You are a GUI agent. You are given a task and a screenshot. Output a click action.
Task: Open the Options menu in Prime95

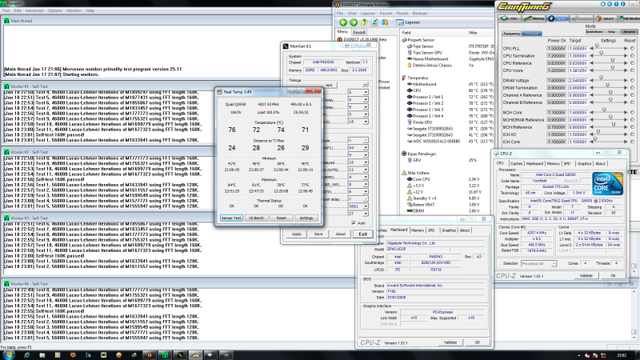point(55,11)
